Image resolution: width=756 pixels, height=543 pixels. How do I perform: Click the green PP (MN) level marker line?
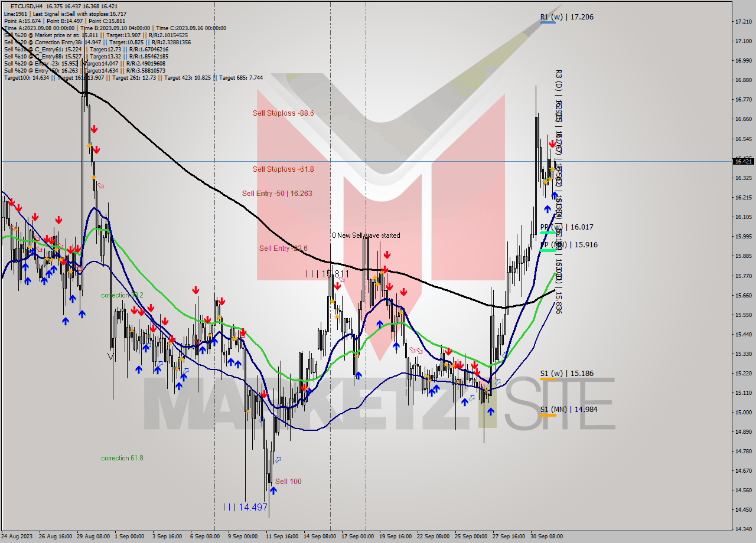(548, 251)
